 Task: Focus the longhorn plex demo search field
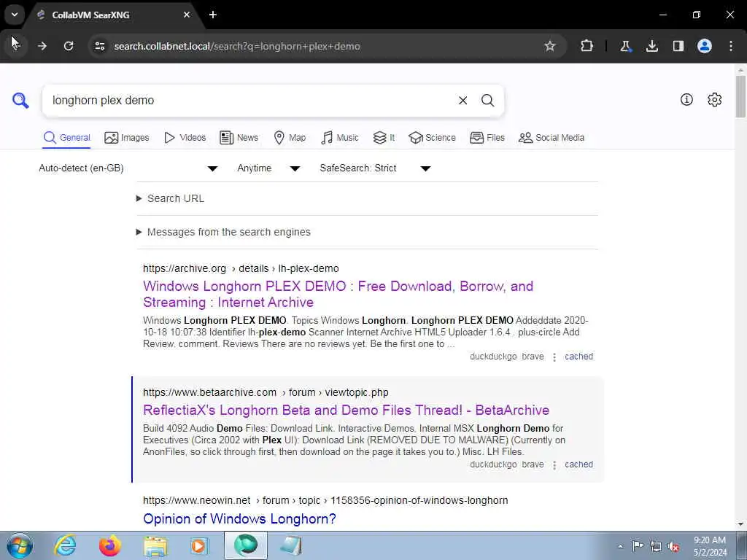point(248,101)
